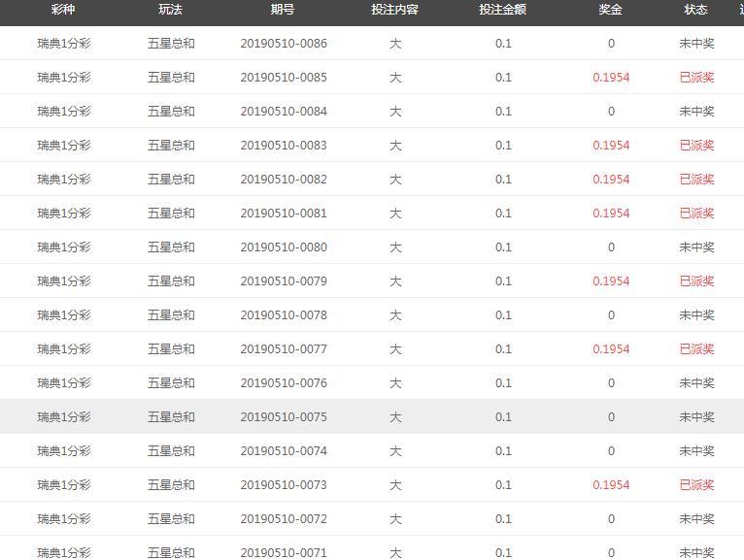Click 已派奖 status for period 20190510-0083

(696, 146)
